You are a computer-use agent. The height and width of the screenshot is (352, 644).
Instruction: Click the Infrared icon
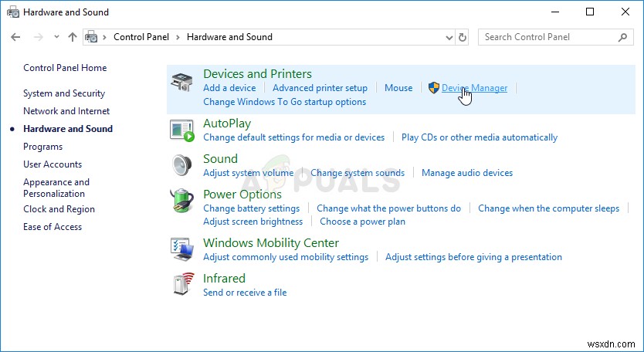(x=182, y=285)
